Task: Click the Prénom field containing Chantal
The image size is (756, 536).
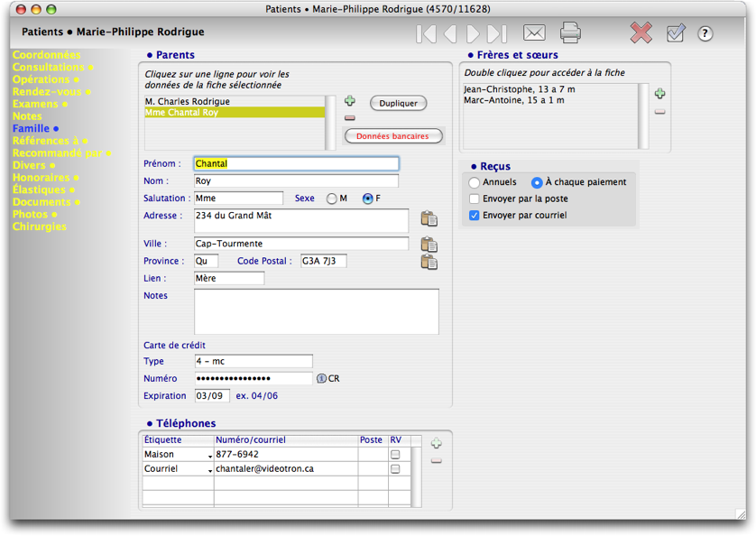Action: [297, 163]
